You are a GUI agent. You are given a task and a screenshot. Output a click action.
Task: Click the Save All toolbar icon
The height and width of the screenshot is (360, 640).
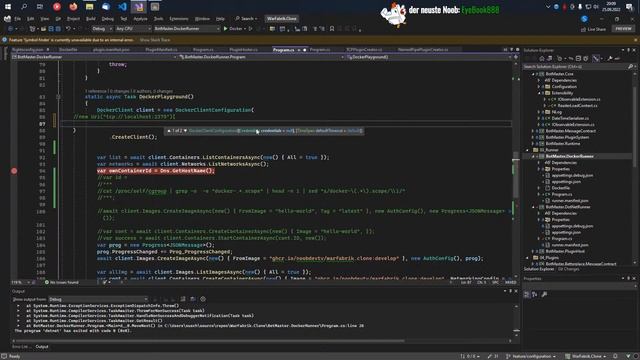pyautogui.click(x=58, y=29)
